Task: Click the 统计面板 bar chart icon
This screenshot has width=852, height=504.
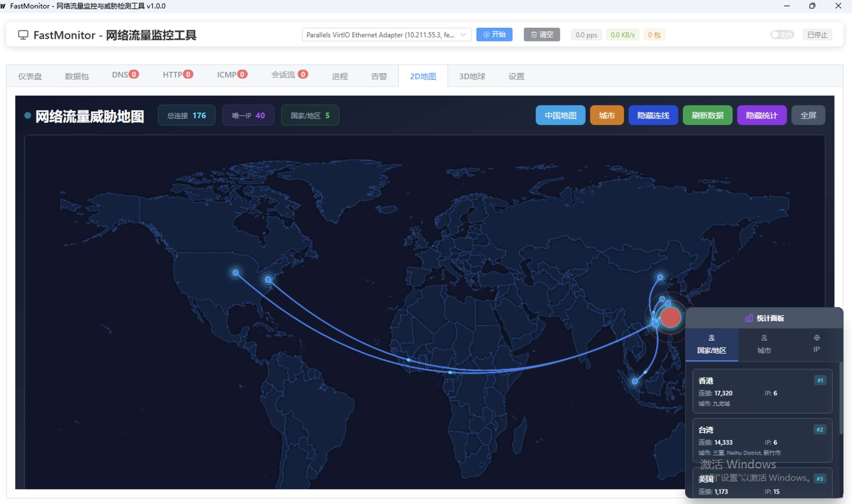Action: pos(748,318)
